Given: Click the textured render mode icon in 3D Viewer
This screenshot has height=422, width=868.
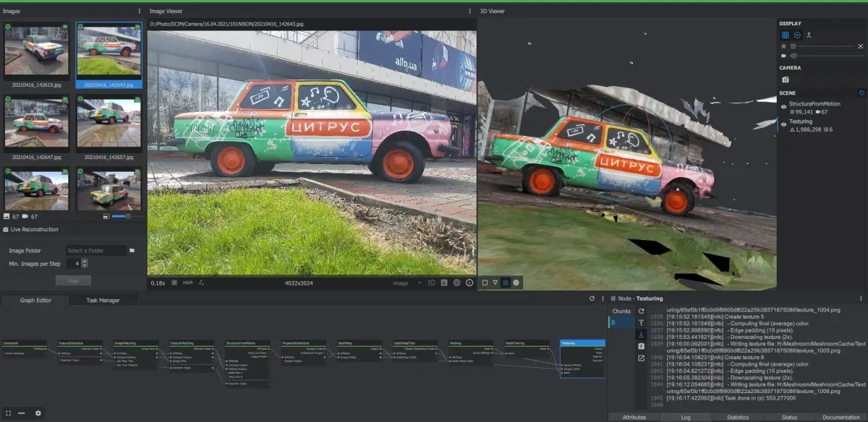Looking at the screenshot, I should (x=506, y=283).
